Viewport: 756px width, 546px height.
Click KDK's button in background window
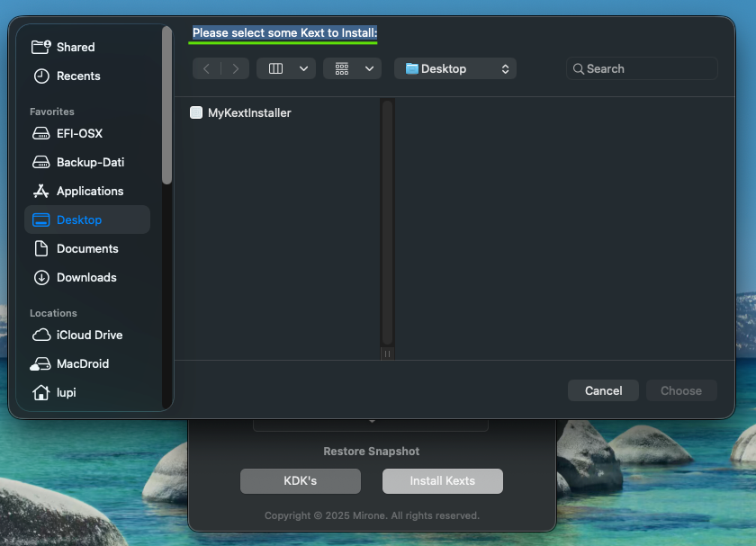click(x=301, y=481)
